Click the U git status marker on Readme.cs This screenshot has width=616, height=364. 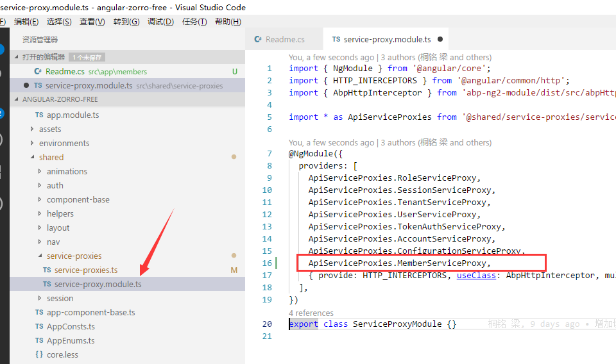[x=235, y=71]
